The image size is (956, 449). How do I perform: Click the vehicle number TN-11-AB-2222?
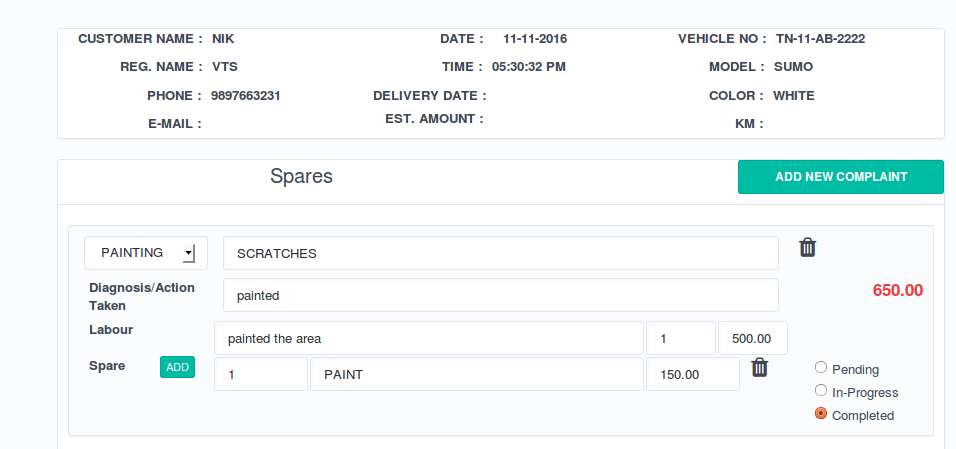tap(820, 39)
